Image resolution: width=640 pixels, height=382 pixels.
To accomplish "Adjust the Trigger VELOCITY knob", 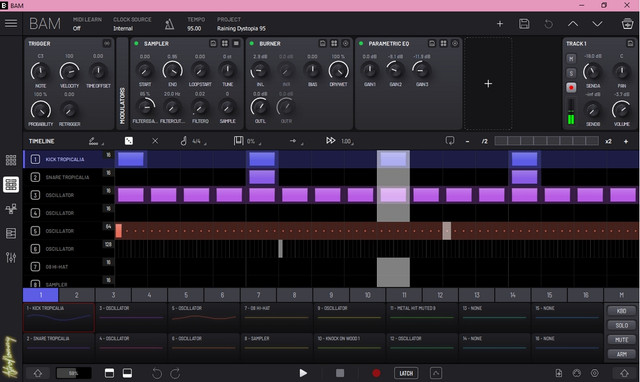I will point(69,72).
